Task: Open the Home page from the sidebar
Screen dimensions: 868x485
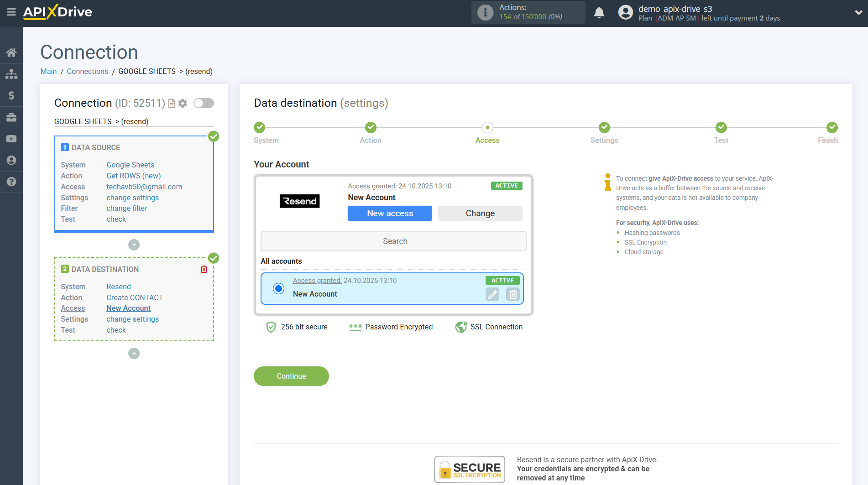Action: tap(11, 52)
